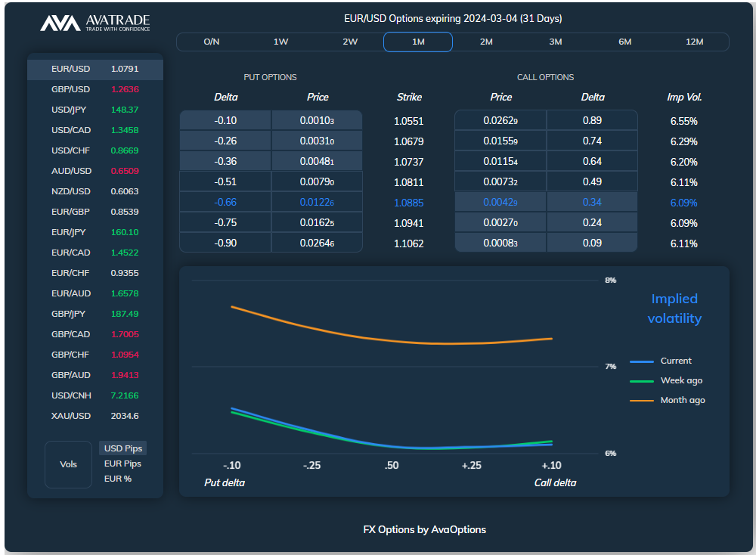Viewport: 756px width, 555px height.
Task: Click call delta 0.09 cell
Action: 592,243
